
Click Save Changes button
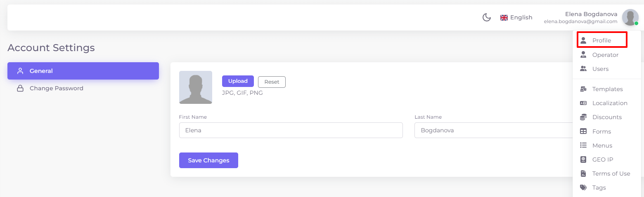click(208, 160)
